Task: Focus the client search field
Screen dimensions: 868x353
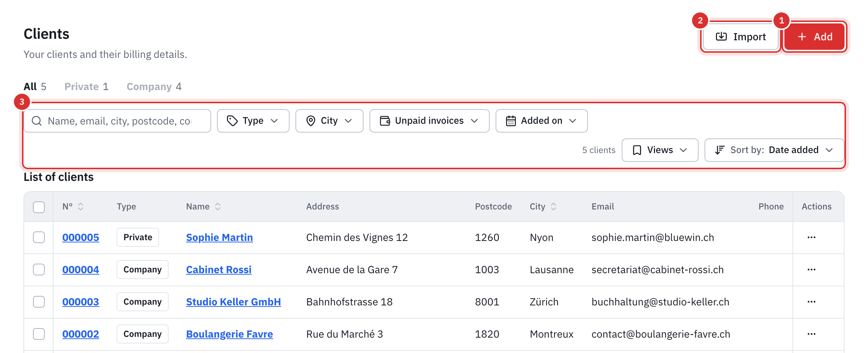Action: (117, 121)
